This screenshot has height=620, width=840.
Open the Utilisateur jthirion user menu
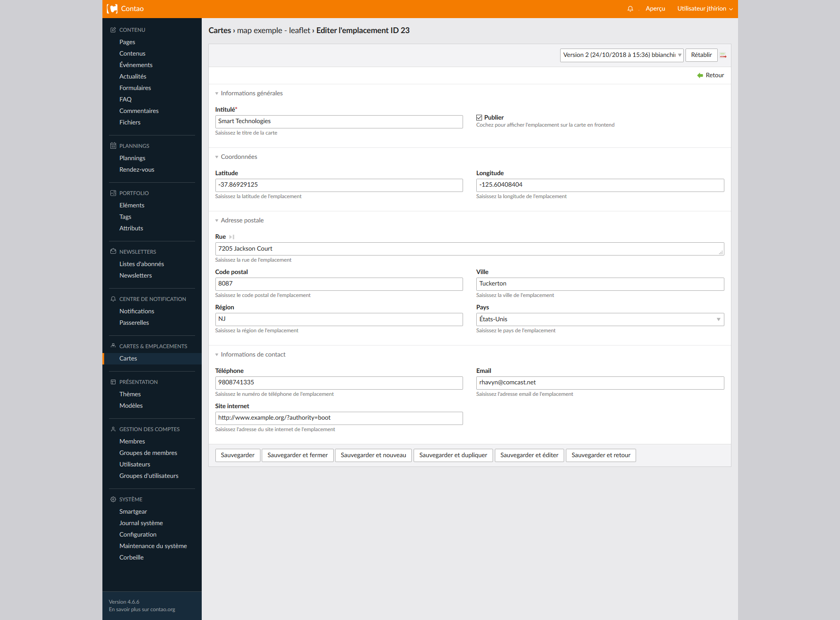(705, 9)
